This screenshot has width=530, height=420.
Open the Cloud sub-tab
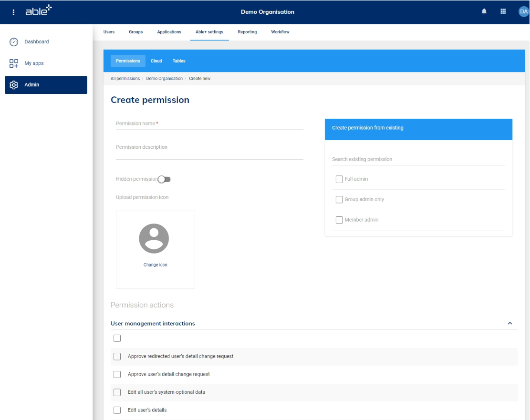(x=156, y=61)
